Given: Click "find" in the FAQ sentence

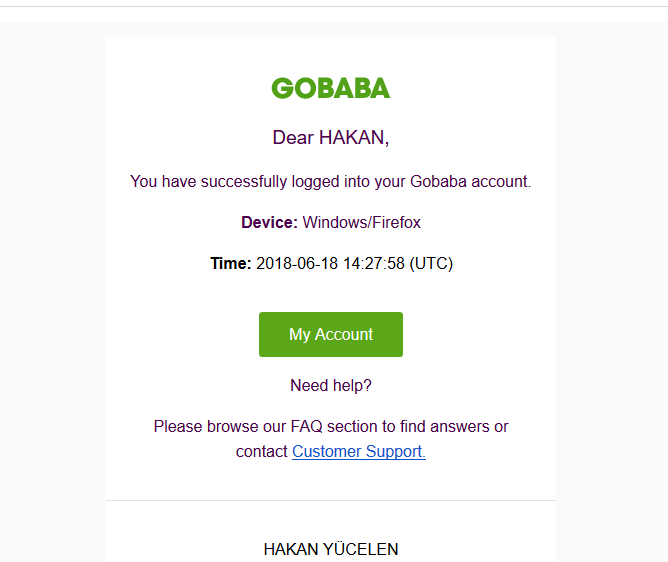Looking at the screenshot, I should [x=408, y=426].
